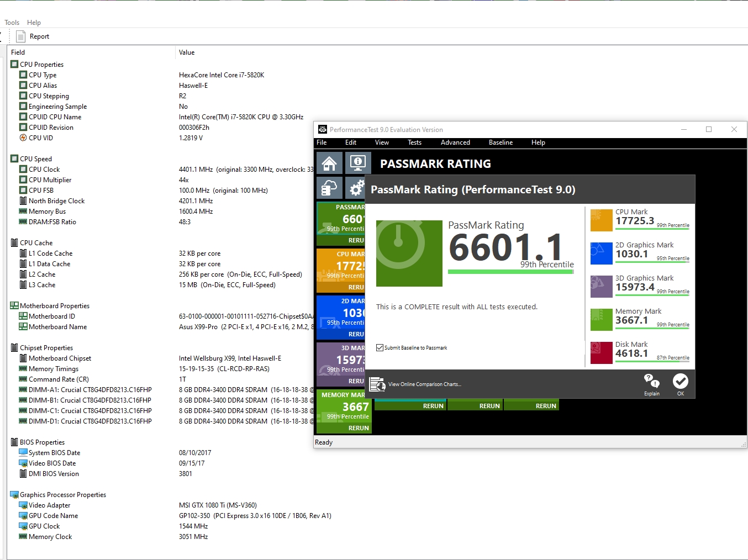This screenshot has height=560, width=748.
Task: Select the orange CPU Mark icon
Action: tap(602, 220)
